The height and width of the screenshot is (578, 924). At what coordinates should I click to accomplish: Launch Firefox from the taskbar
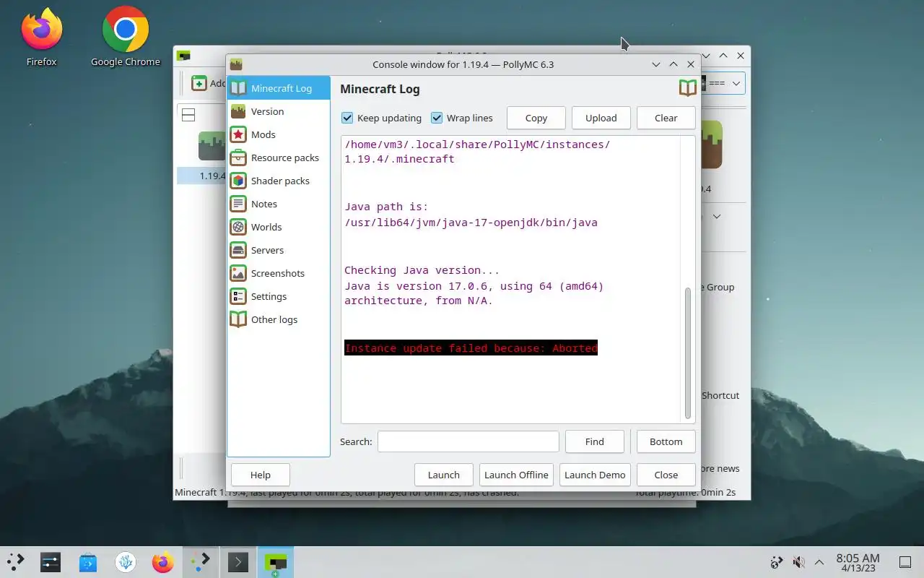point(163,562)
